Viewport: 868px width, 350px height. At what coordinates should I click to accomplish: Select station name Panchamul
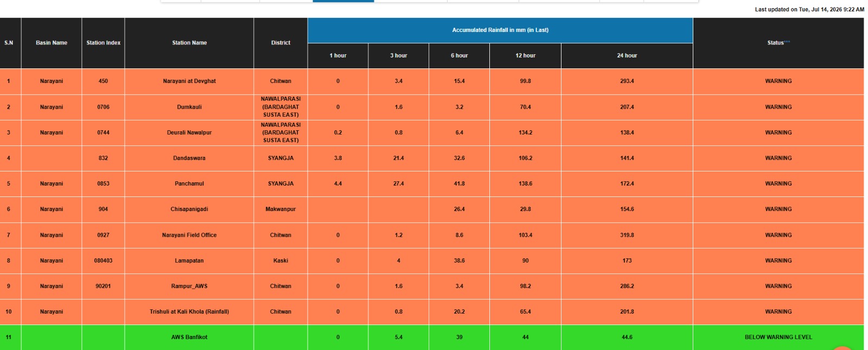(x=189, y=184)
